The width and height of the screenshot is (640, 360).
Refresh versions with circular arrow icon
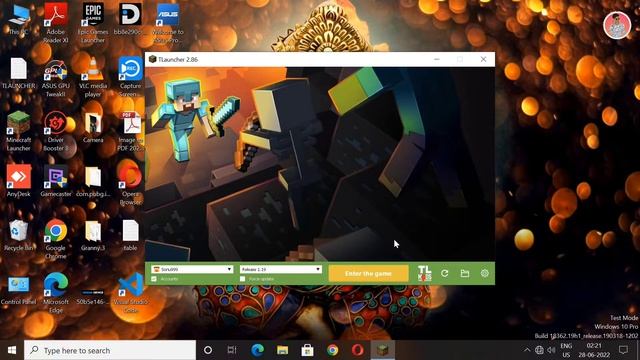[444, 273]
